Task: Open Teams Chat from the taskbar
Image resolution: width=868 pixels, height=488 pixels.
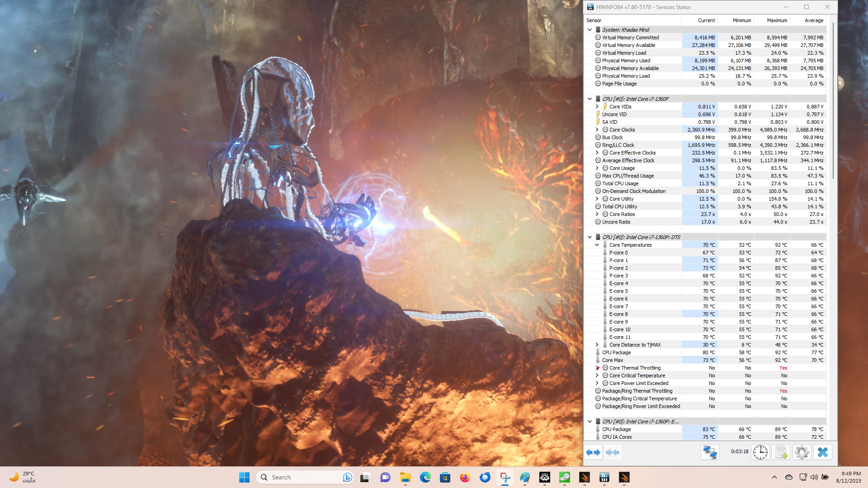Action: point(385,477)
